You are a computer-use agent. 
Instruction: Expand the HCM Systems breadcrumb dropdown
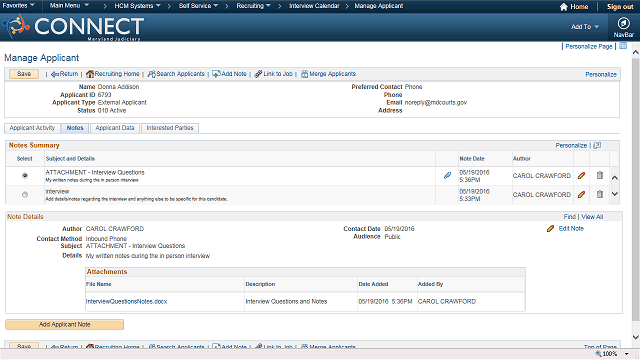coord(138,6)
